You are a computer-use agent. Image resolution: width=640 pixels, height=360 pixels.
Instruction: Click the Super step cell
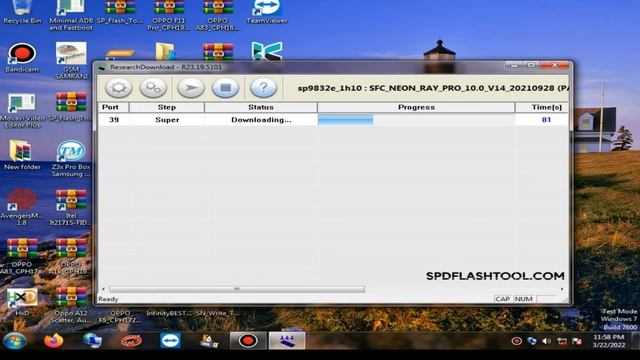pyautogui.click(x=167, y=120)
